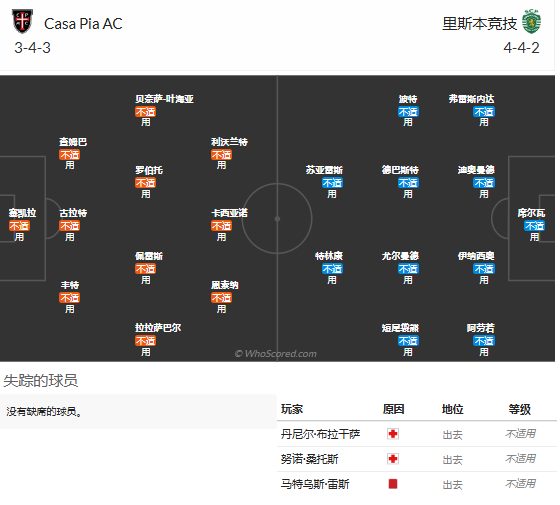Open player 丹尼尔·布拉干萨 in missing list
Screen dimensions: 560x505
tap(320, 434)
